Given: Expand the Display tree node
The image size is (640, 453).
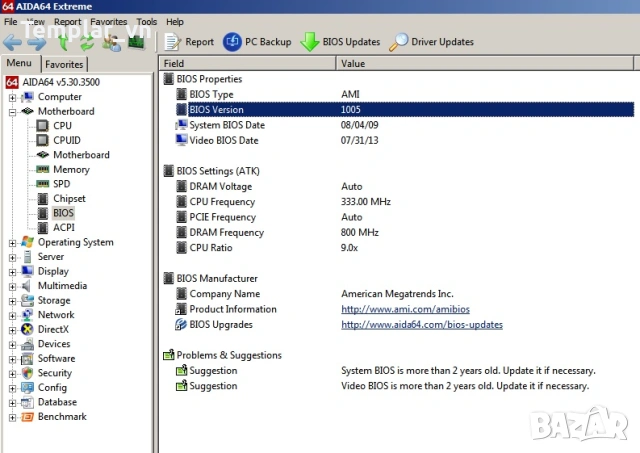Looking at the screenshot, I should coord(13,272).
